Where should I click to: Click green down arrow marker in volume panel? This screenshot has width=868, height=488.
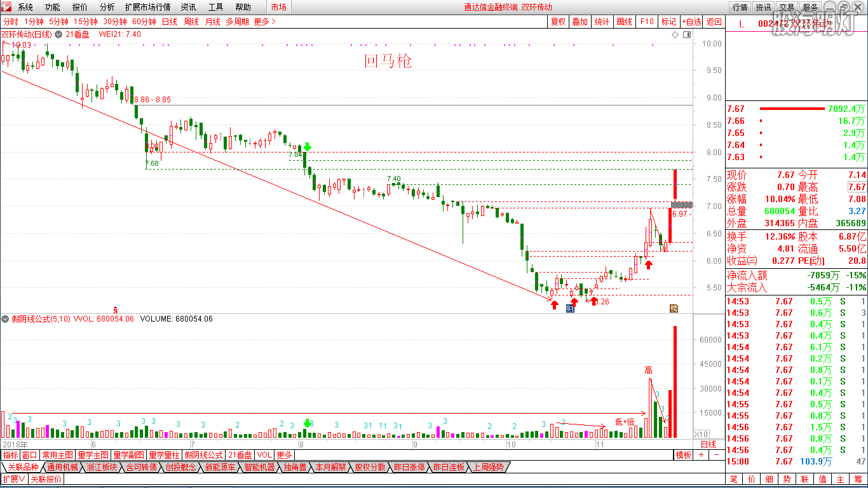(x=308, y=423)
